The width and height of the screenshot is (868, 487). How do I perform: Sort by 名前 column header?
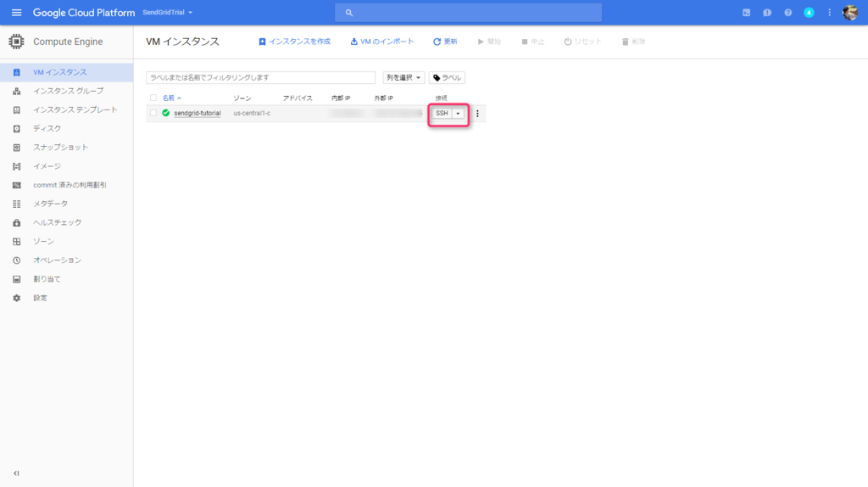[171, 98]
